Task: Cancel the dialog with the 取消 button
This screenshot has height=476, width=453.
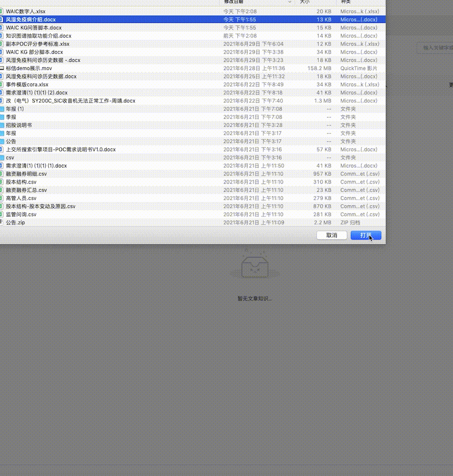Action: tap(332, 235)
